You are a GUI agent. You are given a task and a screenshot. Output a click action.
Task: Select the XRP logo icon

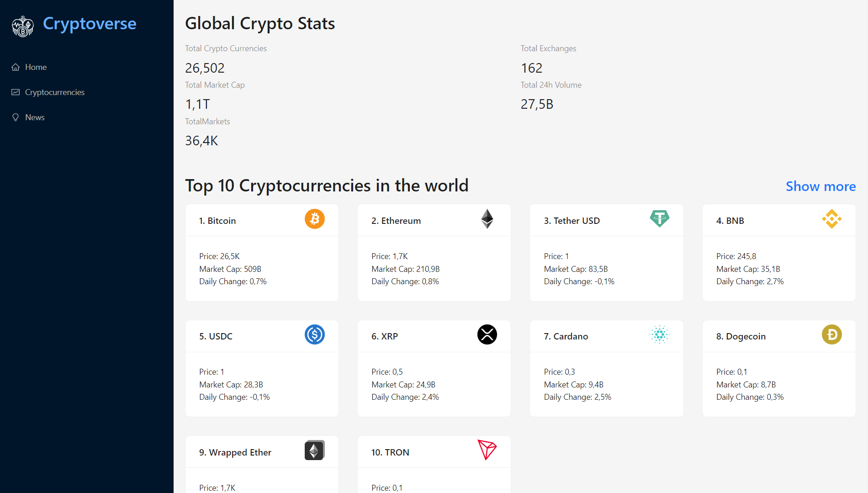tap(487, 334)
